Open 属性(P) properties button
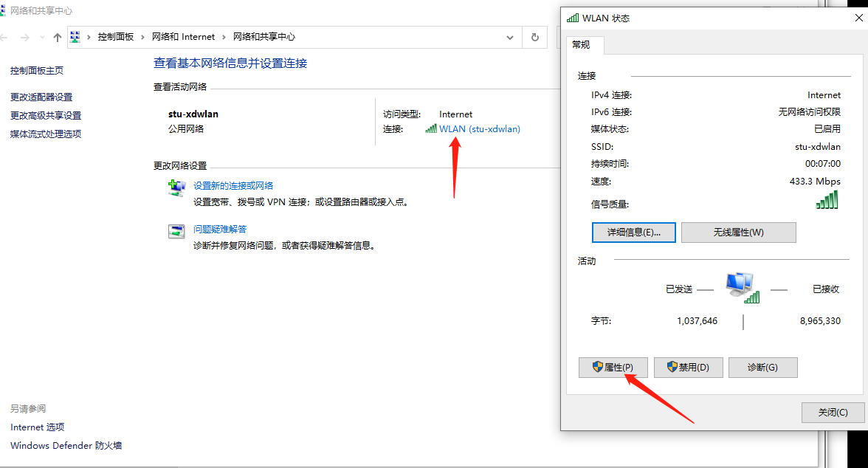868x468 pixels. pyautogui.click(x=613, y=367)
